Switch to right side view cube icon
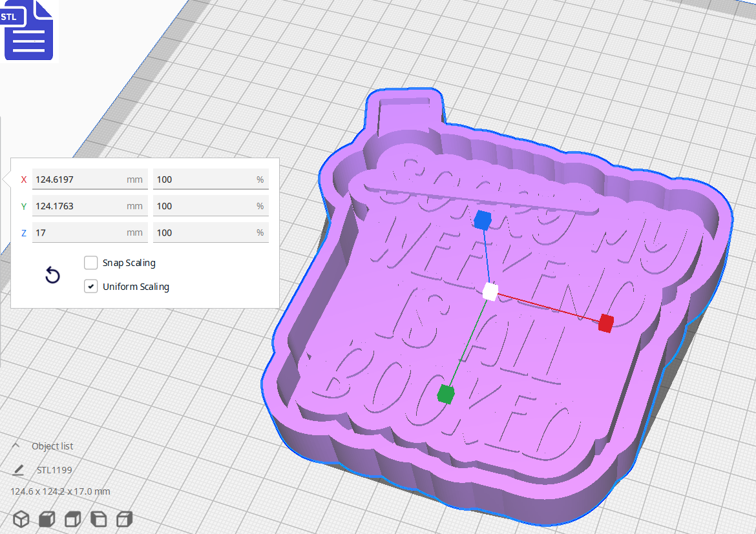The height and width of the screenshot is (534, 756). (124, 519)
